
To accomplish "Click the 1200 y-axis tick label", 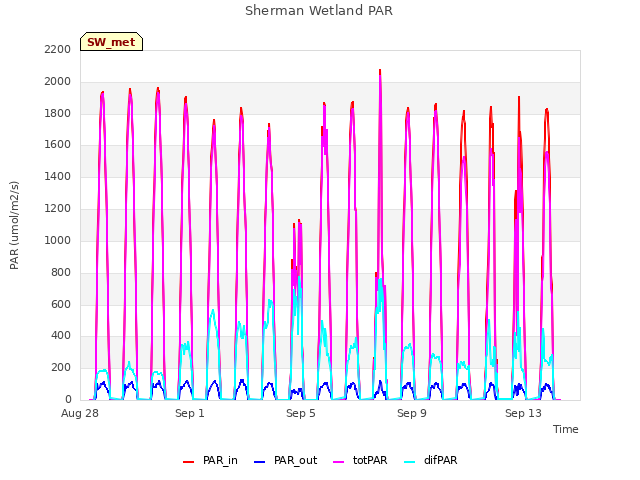I will [58, 209].
